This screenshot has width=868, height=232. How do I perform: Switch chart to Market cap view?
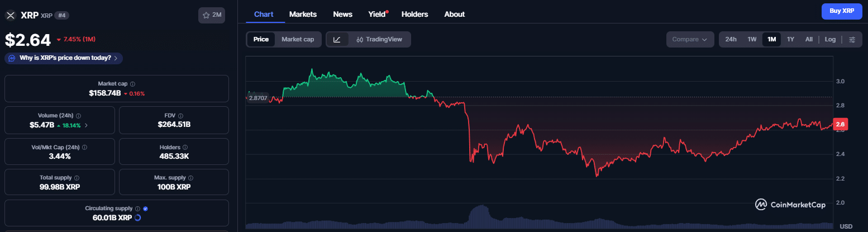[x=297, y=39]
